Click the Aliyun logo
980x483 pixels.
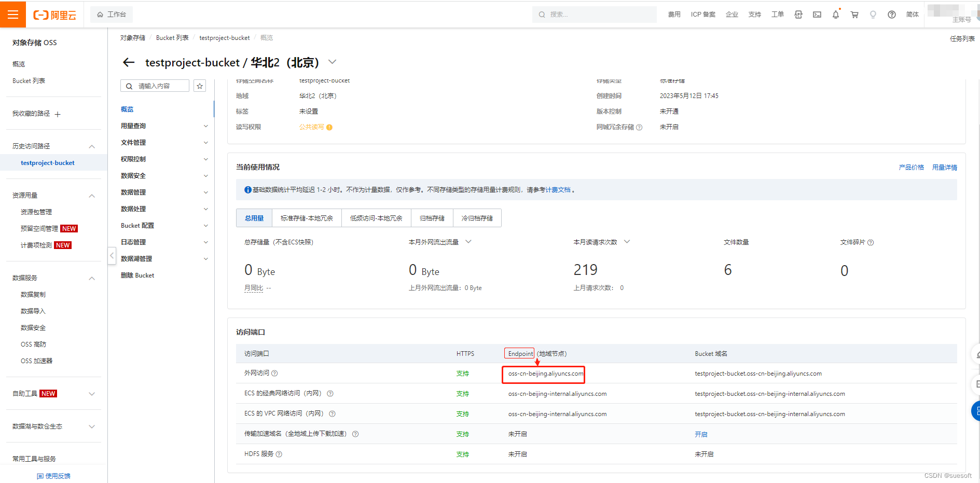tap(54, 15)
